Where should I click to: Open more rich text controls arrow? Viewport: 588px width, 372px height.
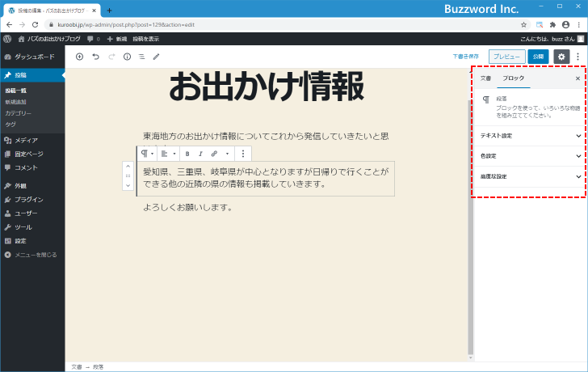pyautogui.click(x=227, y=154)
